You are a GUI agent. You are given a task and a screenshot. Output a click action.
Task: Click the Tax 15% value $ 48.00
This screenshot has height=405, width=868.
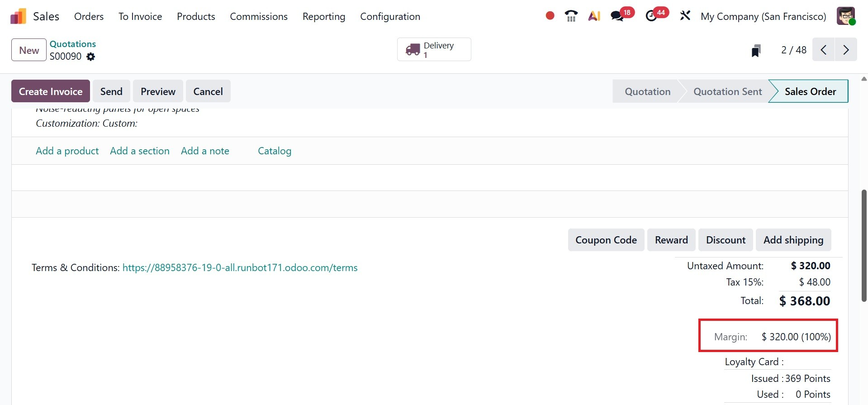click(815, 282)
